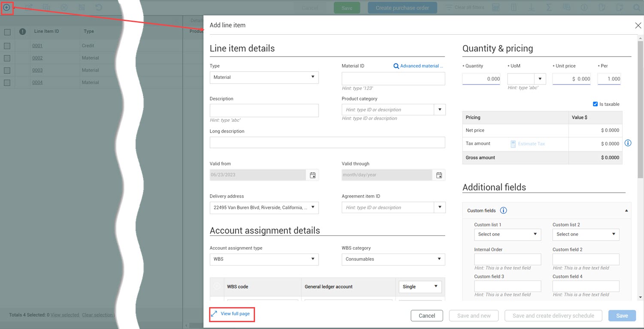Click the add line item plus icon
The image size is (644, 329).
click(x=6, y=7)
